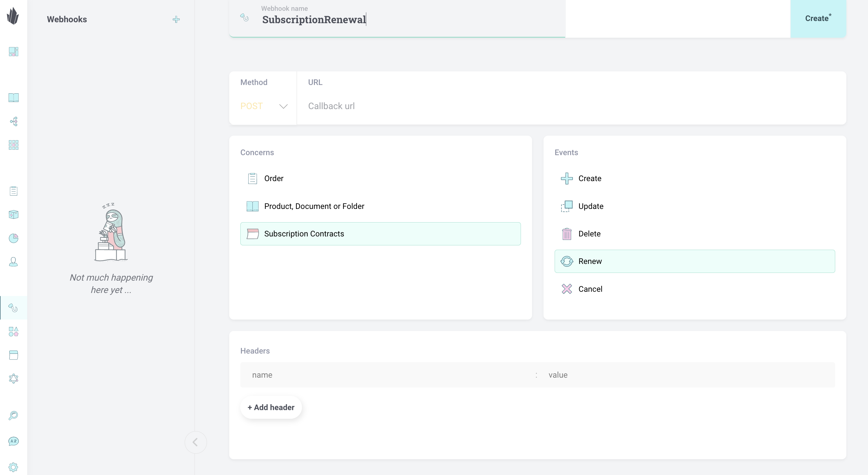Focus the Callback url input

coord(571,106)
